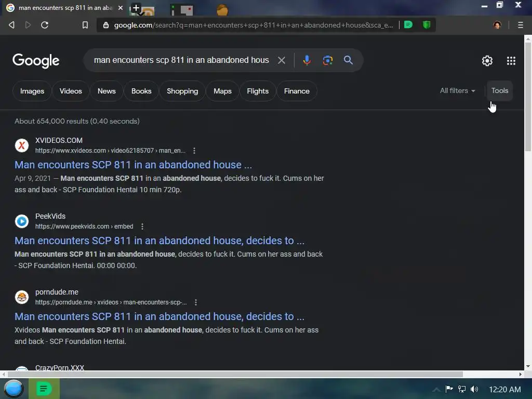Click the 'Apr 9, 2021' date text

pos(33,178)
